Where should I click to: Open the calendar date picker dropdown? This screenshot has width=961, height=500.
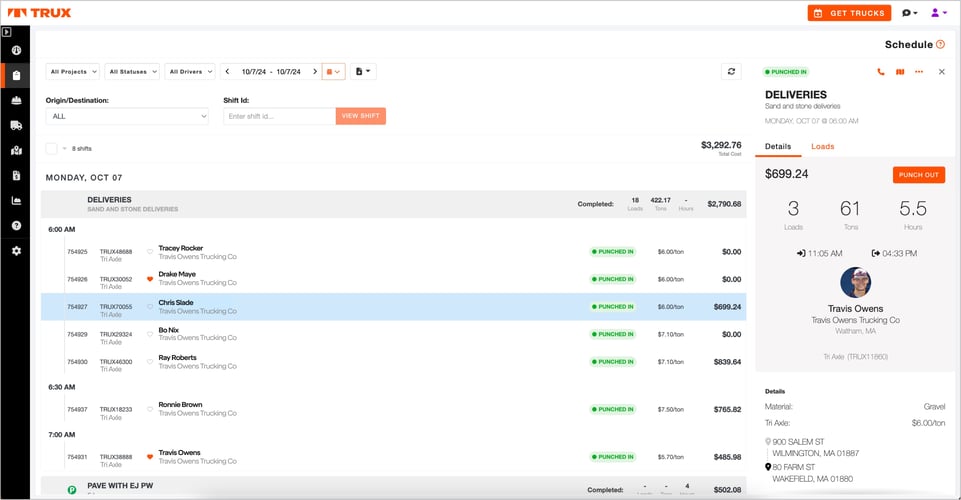tap(333, 72)
